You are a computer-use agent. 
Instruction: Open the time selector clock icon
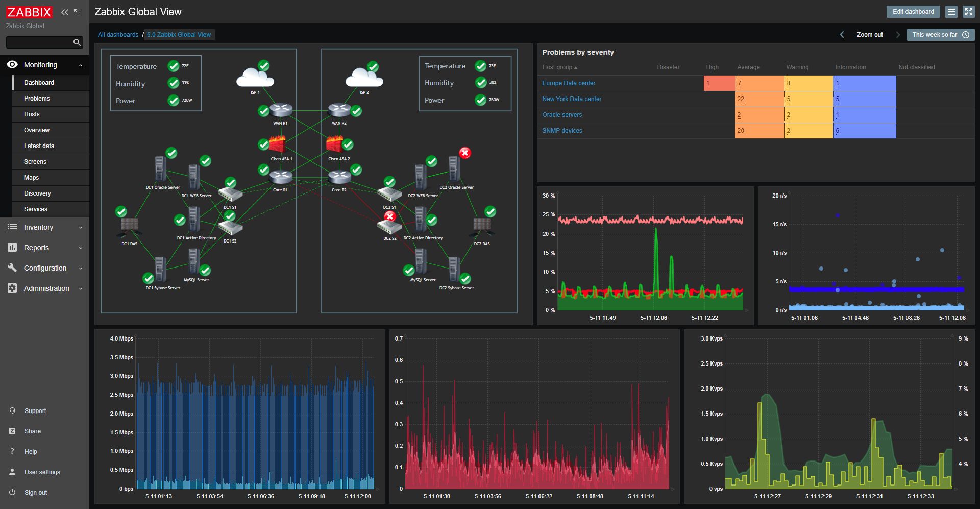pyautogui.click(x=966, y=35)
